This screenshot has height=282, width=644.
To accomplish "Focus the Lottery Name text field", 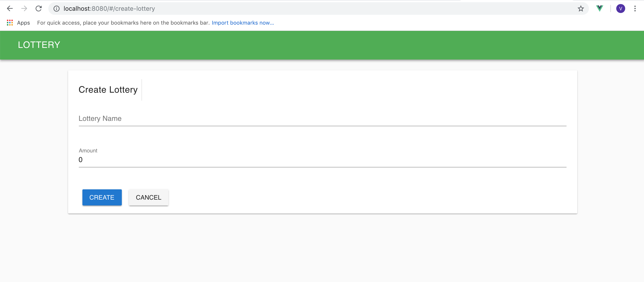I will click(322, 119).
